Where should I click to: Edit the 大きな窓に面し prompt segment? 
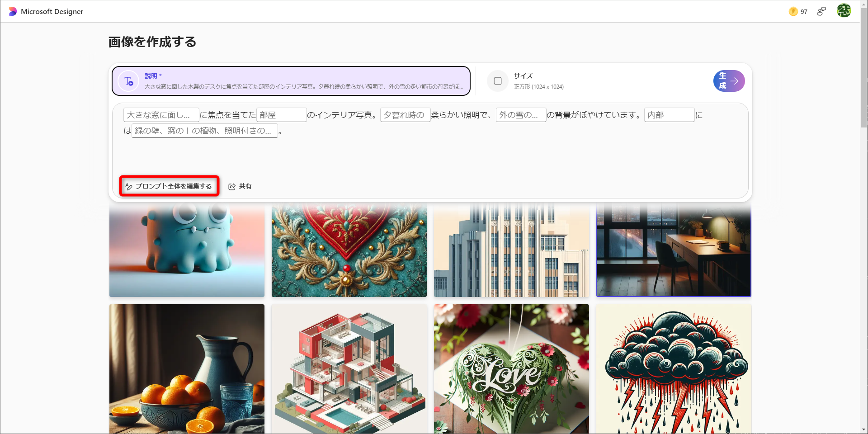(x=161, y=115)
